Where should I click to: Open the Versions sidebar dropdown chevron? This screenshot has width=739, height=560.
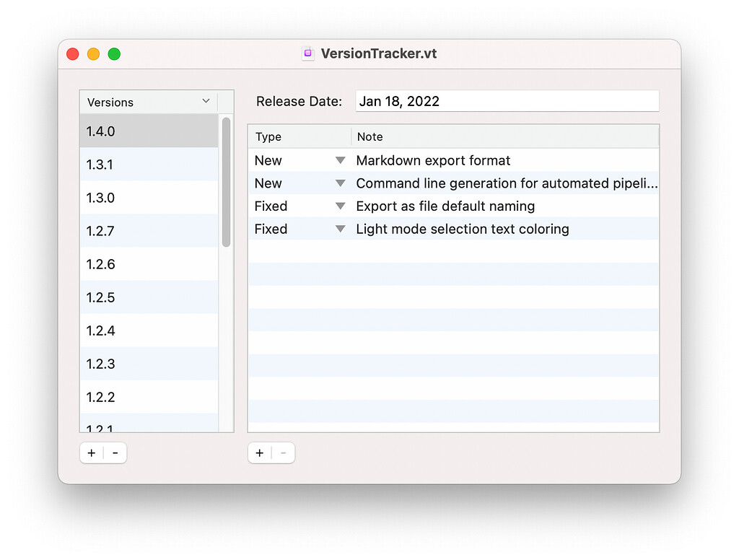coord(206,101)
